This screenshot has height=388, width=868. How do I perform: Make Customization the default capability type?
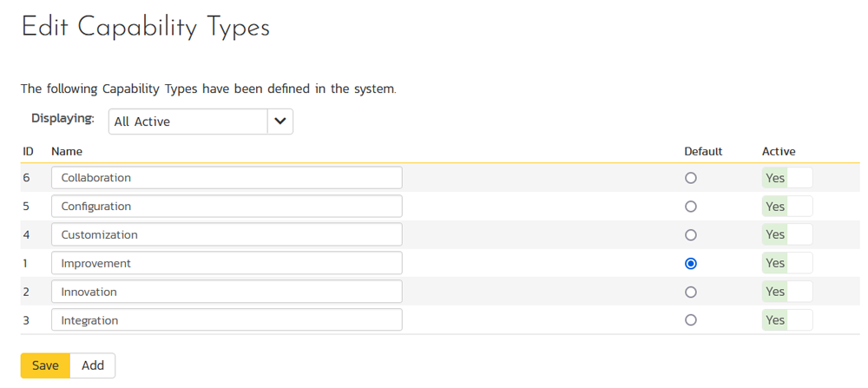[690, 235]
